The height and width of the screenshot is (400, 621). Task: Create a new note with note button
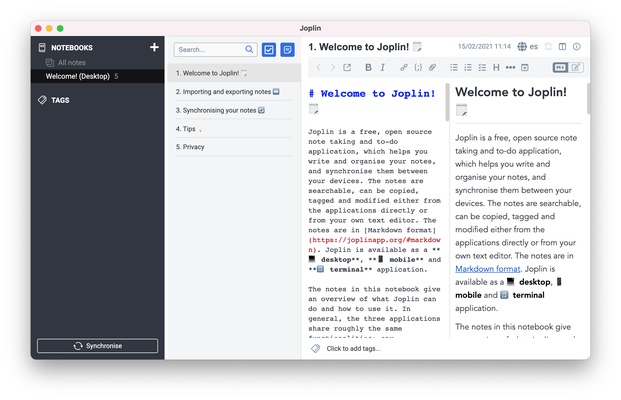(288, 50)
